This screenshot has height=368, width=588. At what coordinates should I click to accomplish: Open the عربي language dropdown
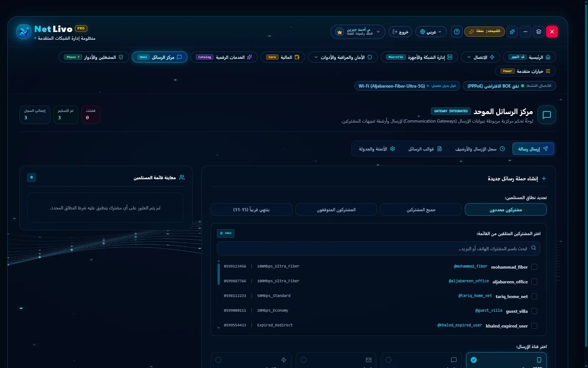pos(431,32)
